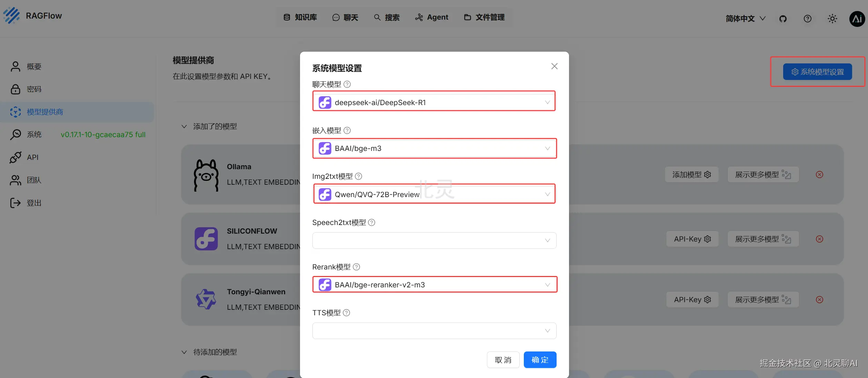The height and width of the screenshot is (378, 868).
Task: Go to the Agent tab
Action: point(431,17)
